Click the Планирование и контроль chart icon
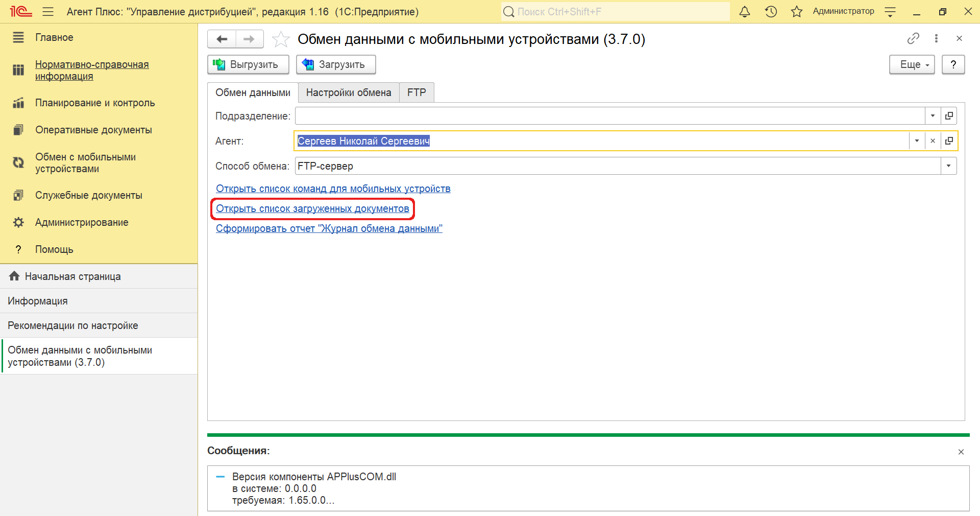 point(18,103)
